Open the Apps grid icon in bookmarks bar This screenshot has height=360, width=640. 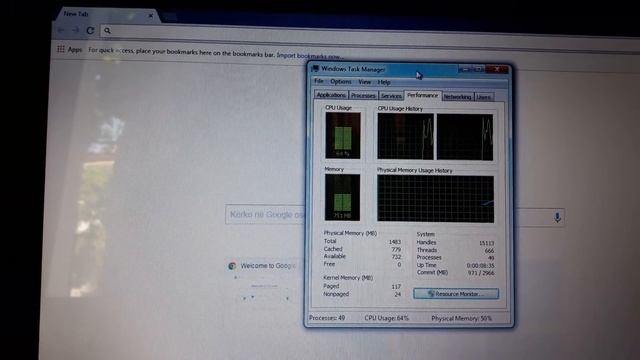pos(61,49)
